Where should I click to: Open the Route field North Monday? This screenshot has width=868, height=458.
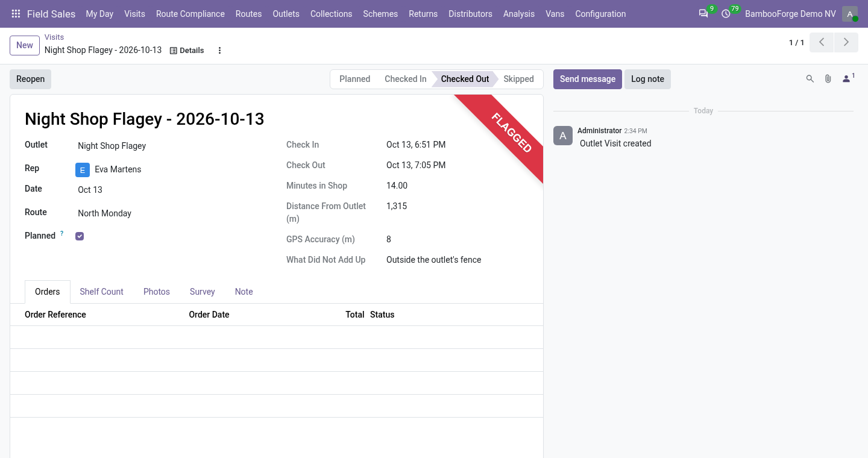point(172,213)
